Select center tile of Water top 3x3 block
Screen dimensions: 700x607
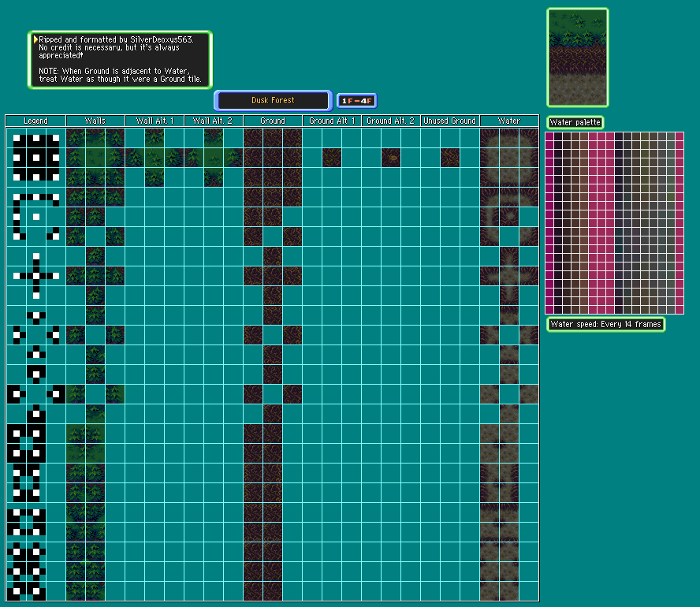point(509,158)
